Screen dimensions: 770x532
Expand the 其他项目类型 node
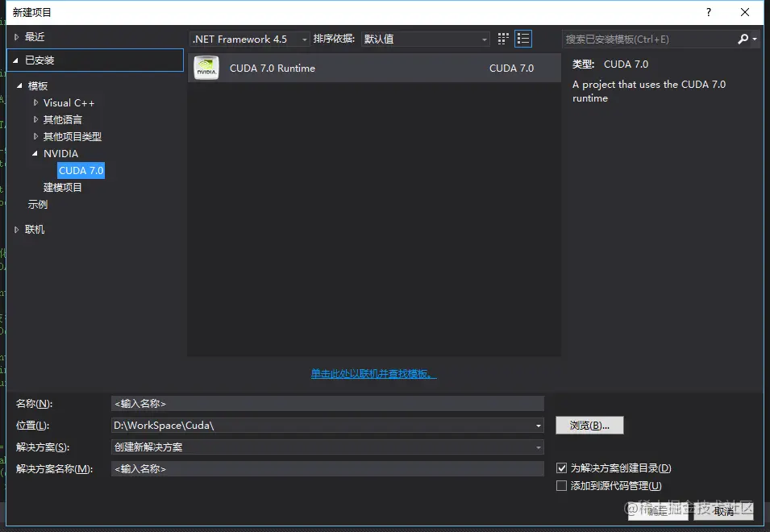click(35, 136)
